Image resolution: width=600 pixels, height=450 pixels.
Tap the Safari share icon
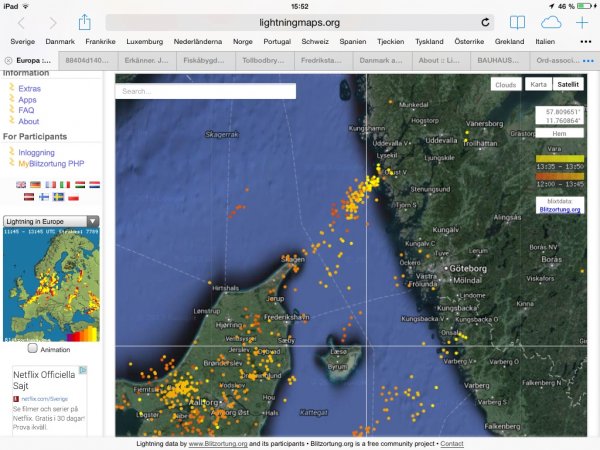[x=85, y=22]
